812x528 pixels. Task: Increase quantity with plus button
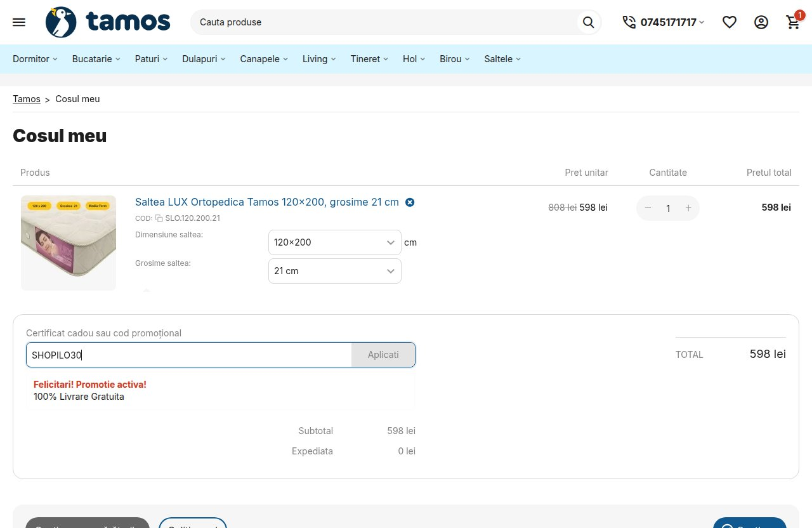tap(688, 208)
